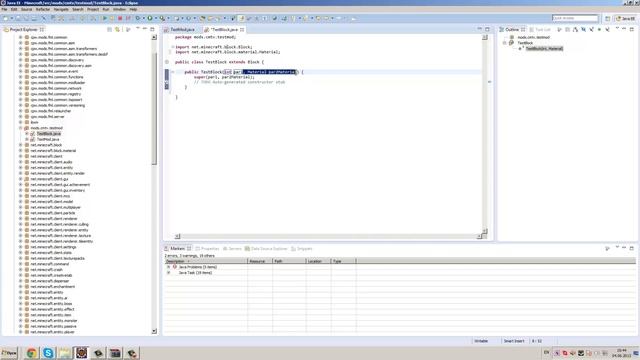The height and width of the screenshot is (360, 640).
Task: Collapse the TestBlock class in Outline
Action: coord(504,43)
